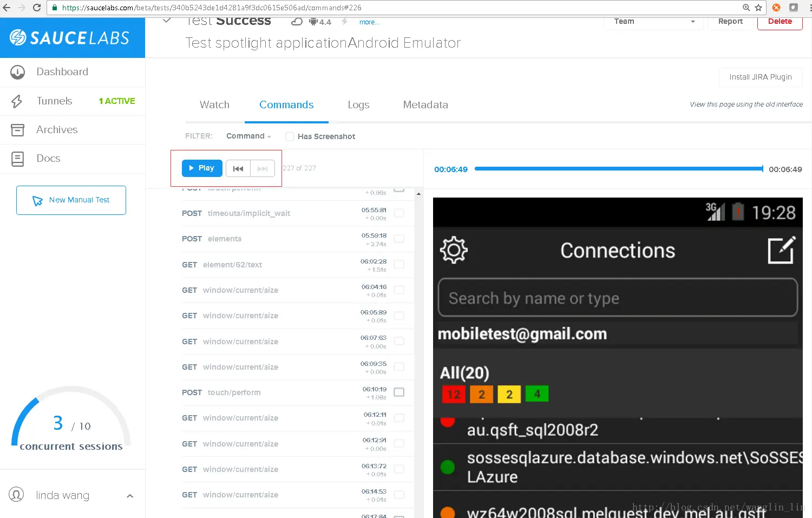Screen dimensions: 812x518
Task: Click the zoom magnifier icon in the address bar
Action: click(746, 8)
